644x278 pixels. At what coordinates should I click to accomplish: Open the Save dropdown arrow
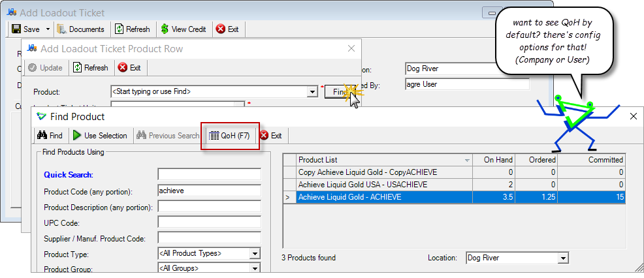pos(48,29)
